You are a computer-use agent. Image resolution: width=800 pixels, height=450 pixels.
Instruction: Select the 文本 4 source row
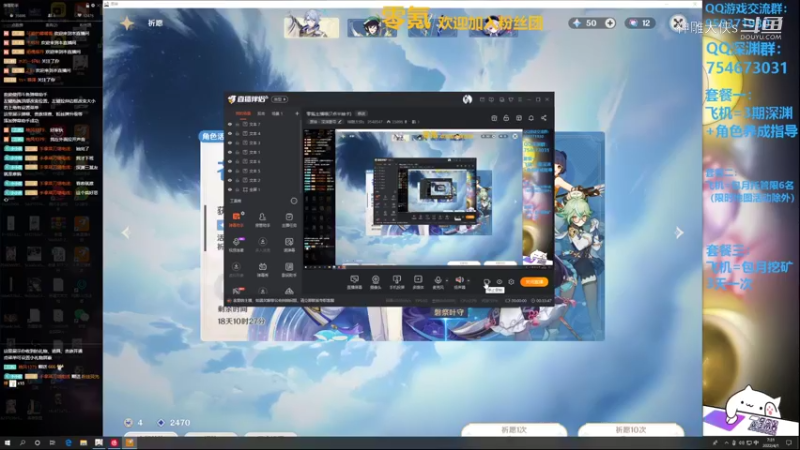click(x=264, y=133)
